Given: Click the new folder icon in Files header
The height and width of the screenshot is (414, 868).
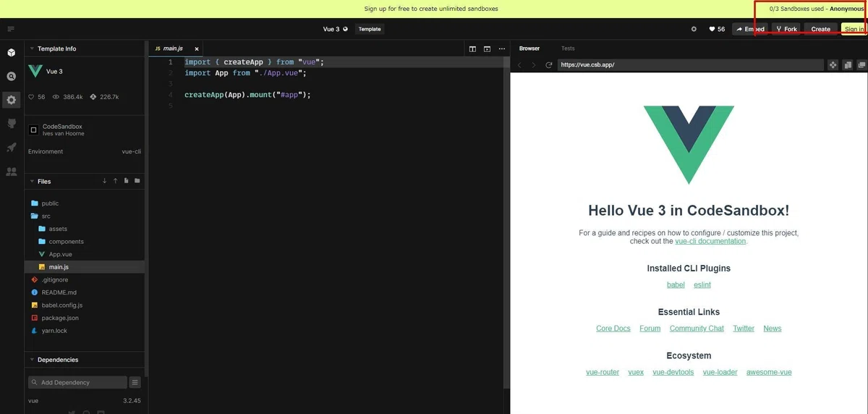Looking at the screenshot, I should click(137, 181).
